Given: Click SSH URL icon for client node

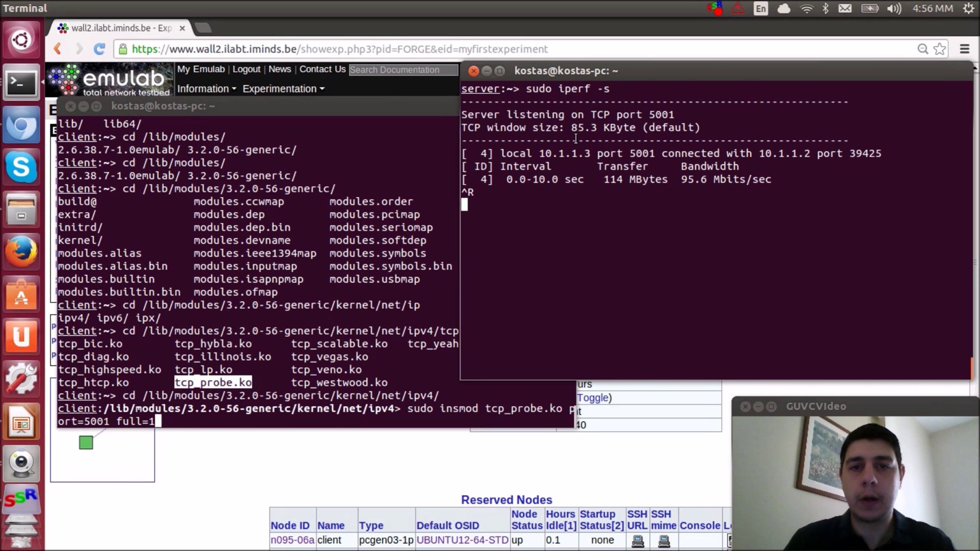Looking at the screenshot, I should tap(637, 541).
